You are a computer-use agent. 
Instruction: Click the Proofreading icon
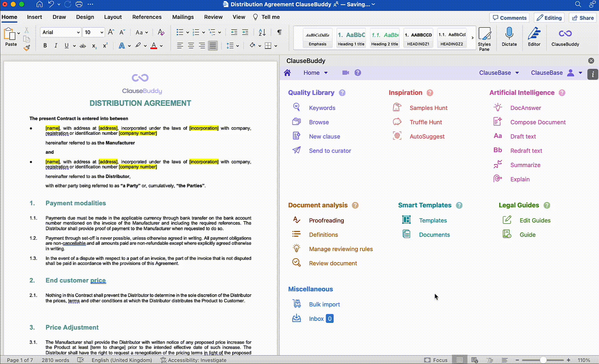pos(296,220)
